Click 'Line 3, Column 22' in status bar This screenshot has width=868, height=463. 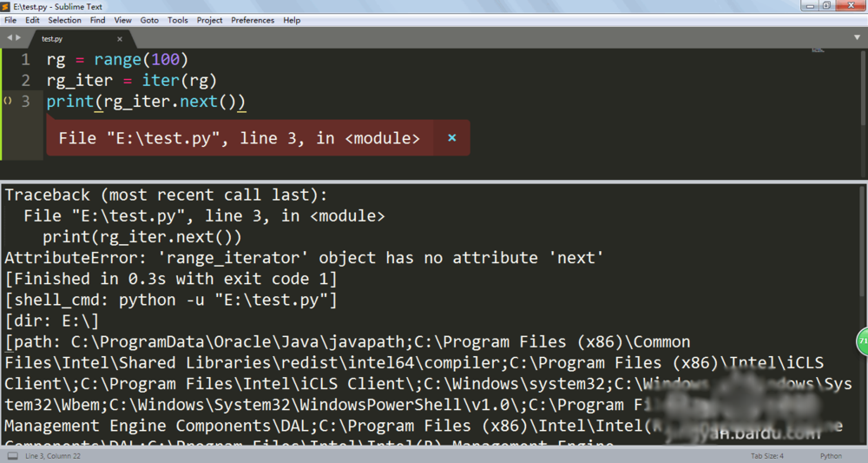(53, 456)
